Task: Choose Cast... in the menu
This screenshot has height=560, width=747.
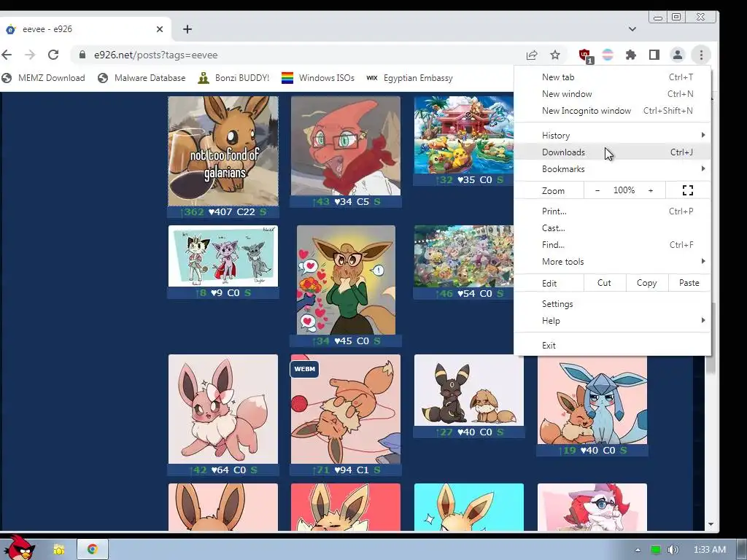Action: pos(612,228)
